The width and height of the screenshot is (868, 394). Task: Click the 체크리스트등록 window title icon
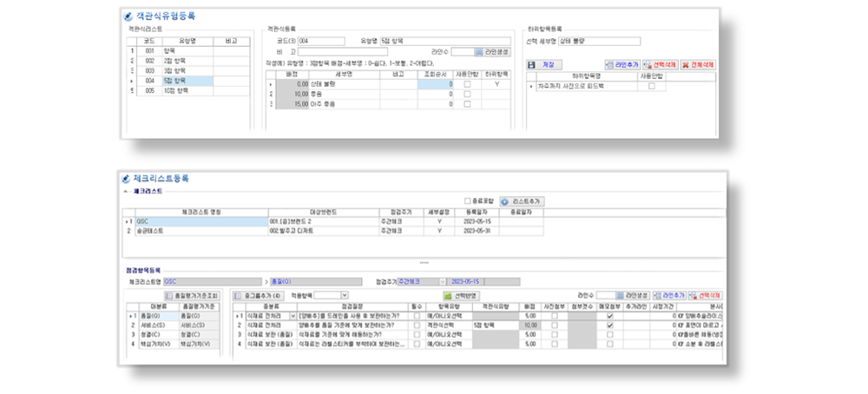pos(126,179)
